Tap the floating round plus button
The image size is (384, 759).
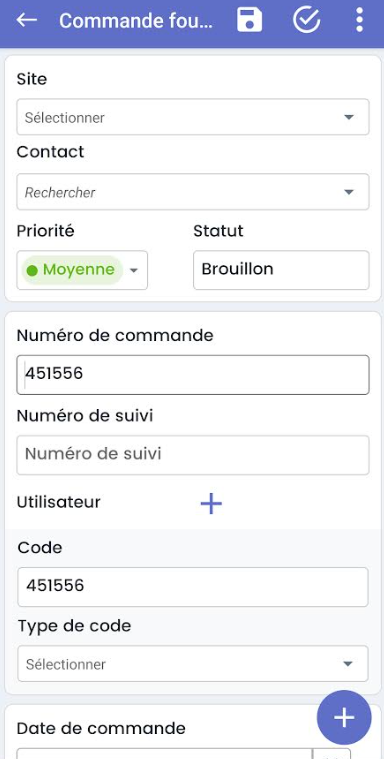coord(344,717)
